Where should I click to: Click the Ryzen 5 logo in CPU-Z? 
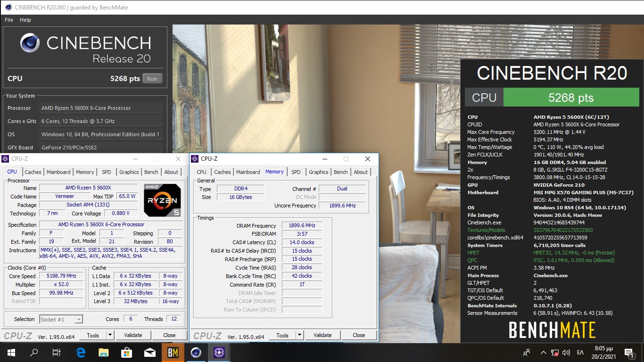[162, 200]
